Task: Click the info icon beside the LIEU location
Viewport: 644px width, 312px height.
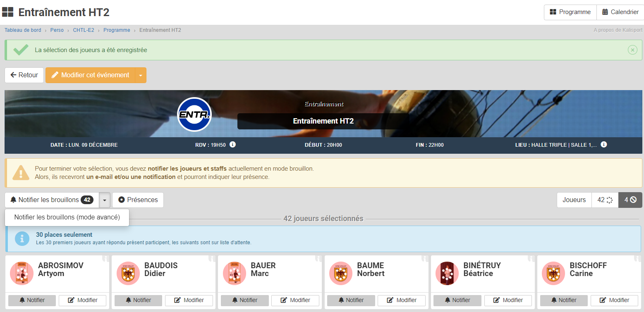Action: pos(604,145)
